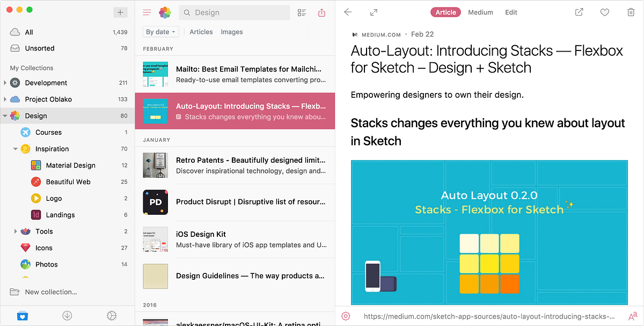
Task: Toggle sidebar with the hamburger menu icon
Action: (147, 12)
